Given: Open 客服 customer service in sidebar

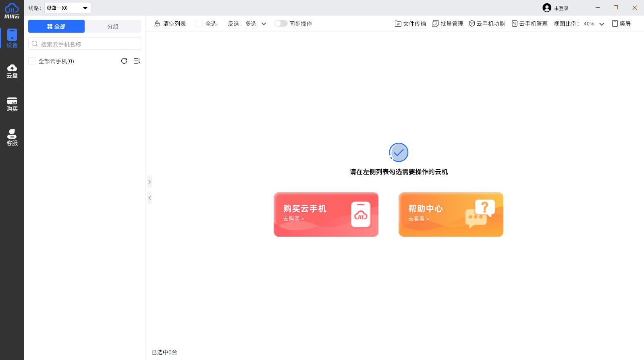Looking at the screenshot, I should pos(12,137).
